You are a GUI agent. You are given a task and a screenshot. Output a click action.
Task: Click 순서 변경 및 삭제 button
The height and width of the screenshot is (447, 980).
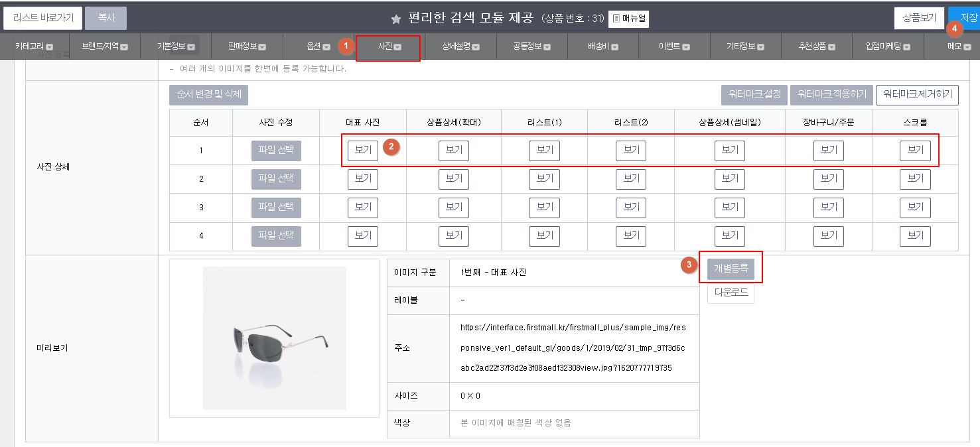tap(208, 95)
